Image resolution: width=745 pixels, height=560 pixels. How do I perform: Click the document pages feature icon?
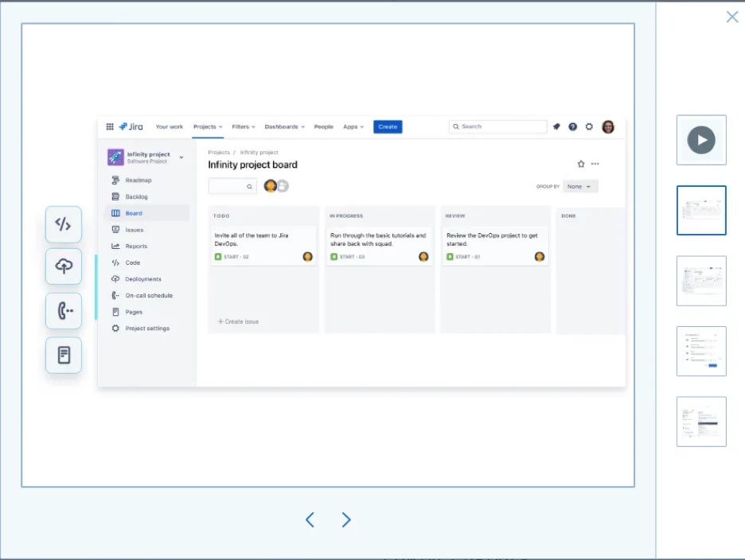click(x=64, y=355)
